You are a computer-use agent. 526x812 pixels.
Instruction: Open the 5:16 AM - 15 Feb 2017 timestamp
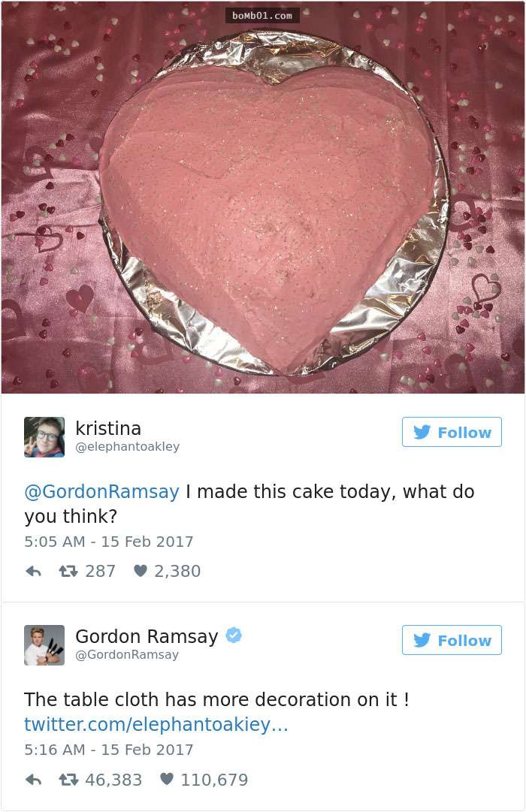point(109,750)
